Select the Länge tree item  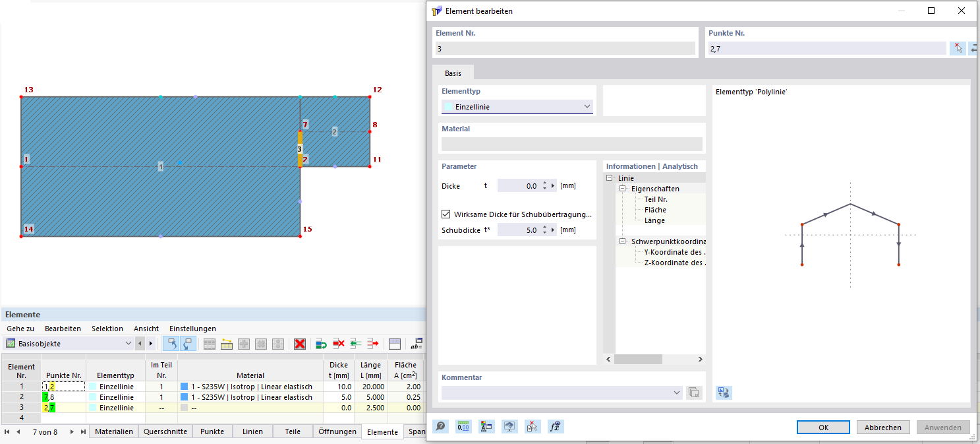[654, 220]
